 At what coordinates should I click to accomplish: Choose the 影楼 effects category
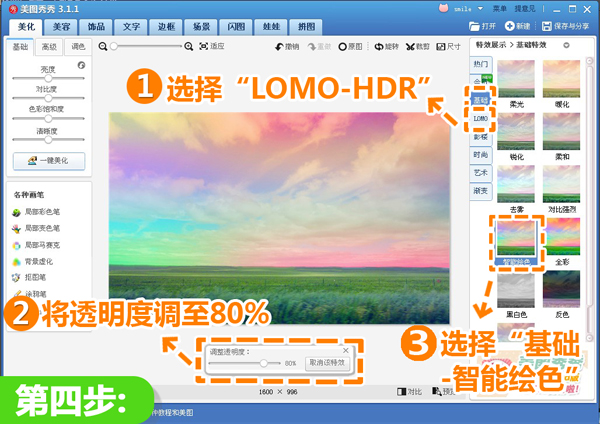[481, 137]
